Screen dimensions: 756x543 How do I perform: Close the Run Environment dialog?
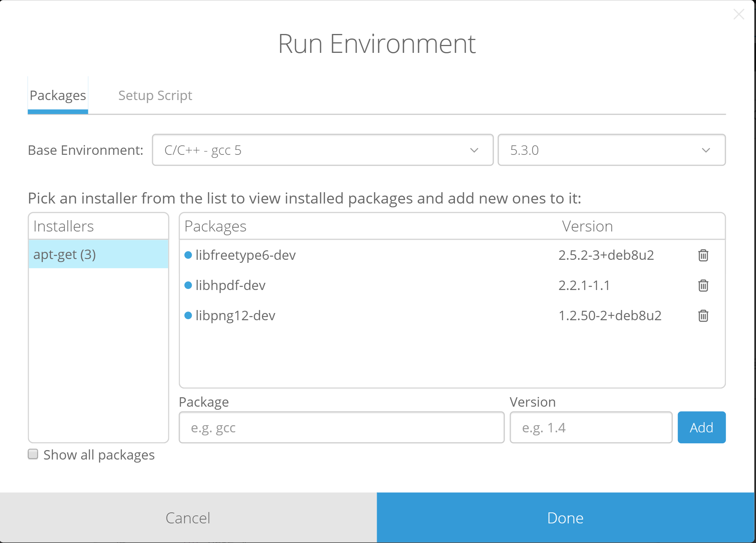coord(739,14)
